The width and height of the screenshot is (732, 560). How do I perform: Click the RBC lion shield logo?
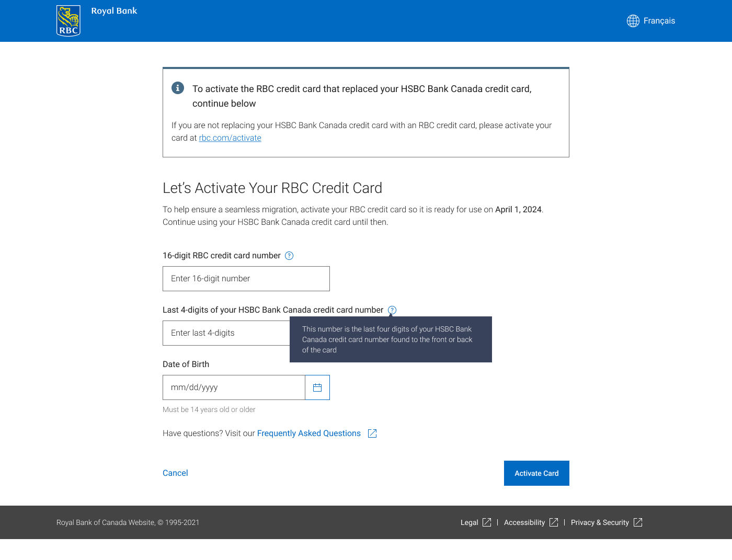pyautogui.click(x=68, y=21)
